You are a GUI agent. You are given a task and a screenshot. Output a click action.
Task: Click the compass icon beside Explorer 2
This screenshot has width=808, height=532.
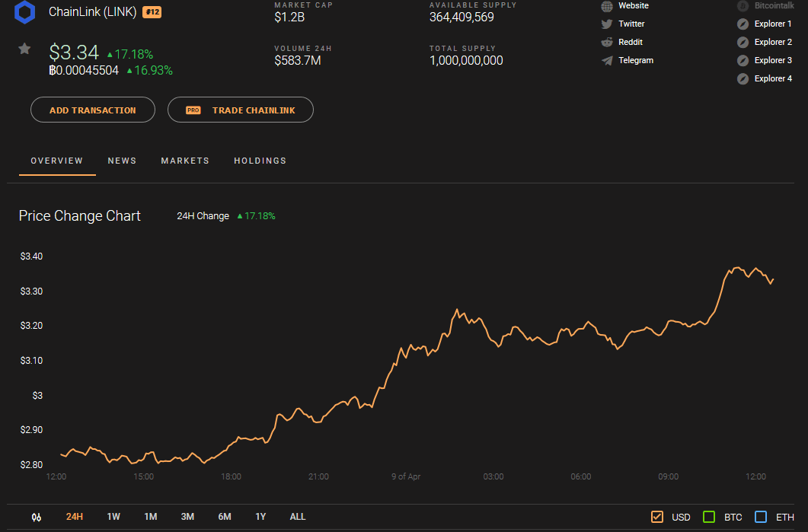(743, 42)
